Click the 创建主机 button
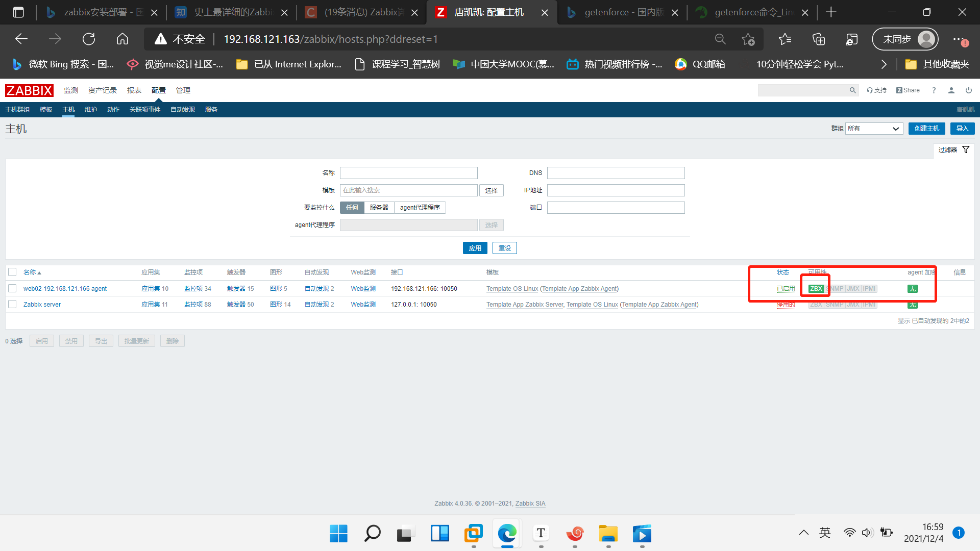 tap(927, 129)
